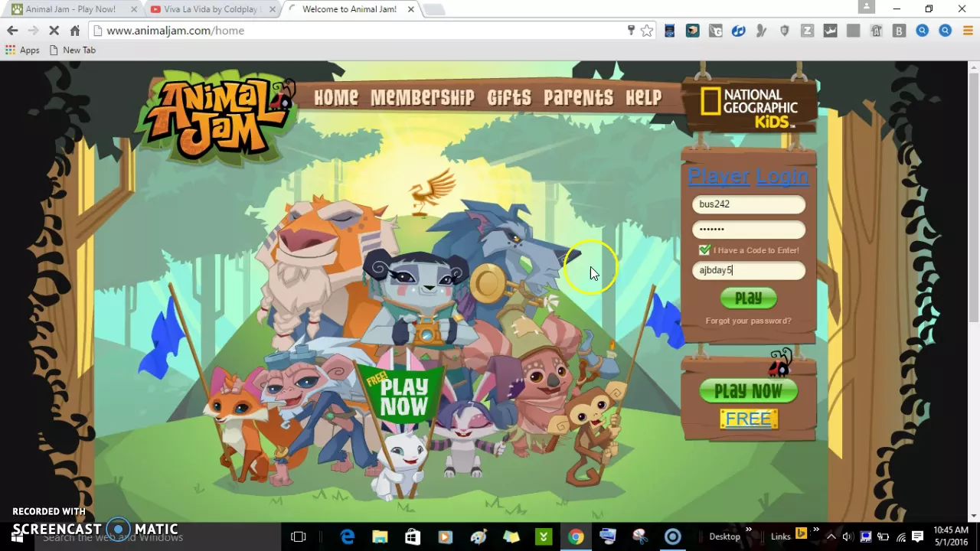The image size is (980, 551).
Task: Click the saved password key icon
Action: [631, 31]
